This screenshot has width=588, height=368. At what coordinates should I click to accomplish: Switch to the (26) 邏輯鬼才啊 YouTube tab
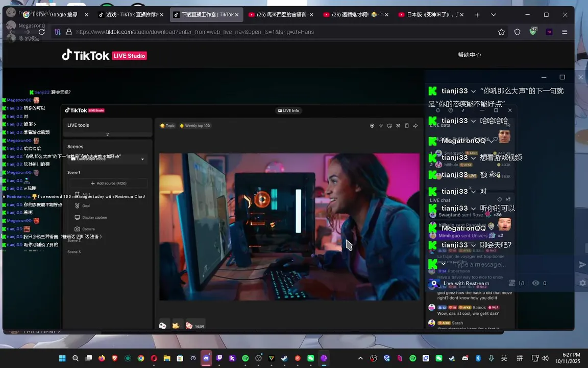point(355,15)
